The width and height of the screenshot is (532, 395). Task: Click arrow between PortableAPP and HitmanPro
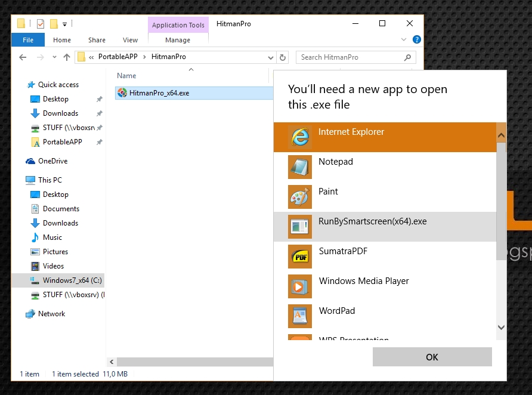144,57
